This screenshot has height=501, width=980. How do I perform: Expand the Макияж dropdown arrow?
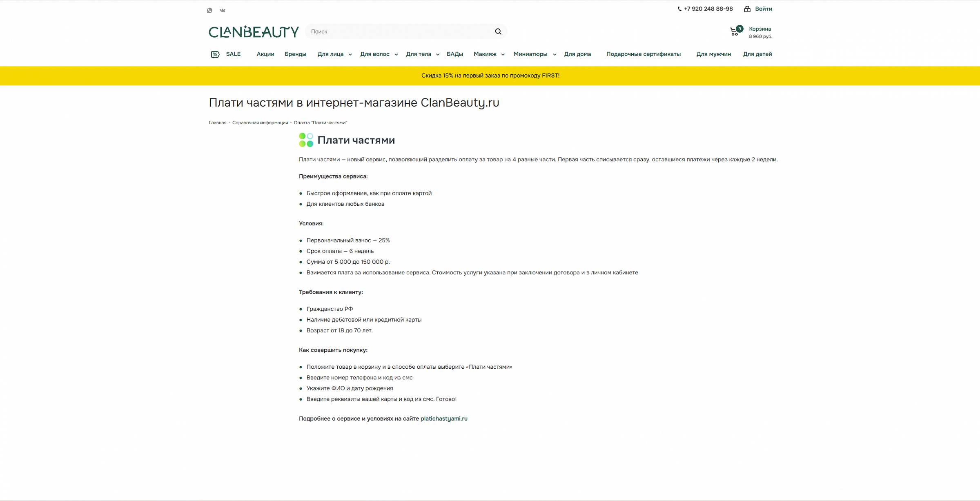tap(503, 55)
